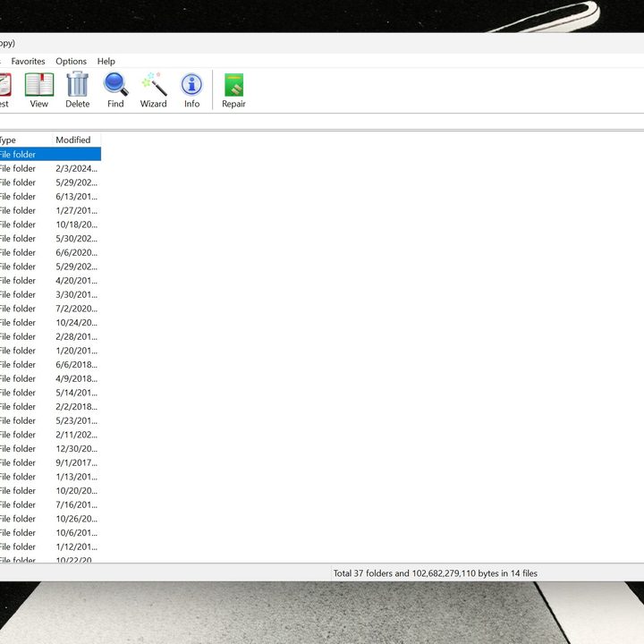Select the row modified 10/6/201...
Screen dimensions: 644x644
pos(50,532)
